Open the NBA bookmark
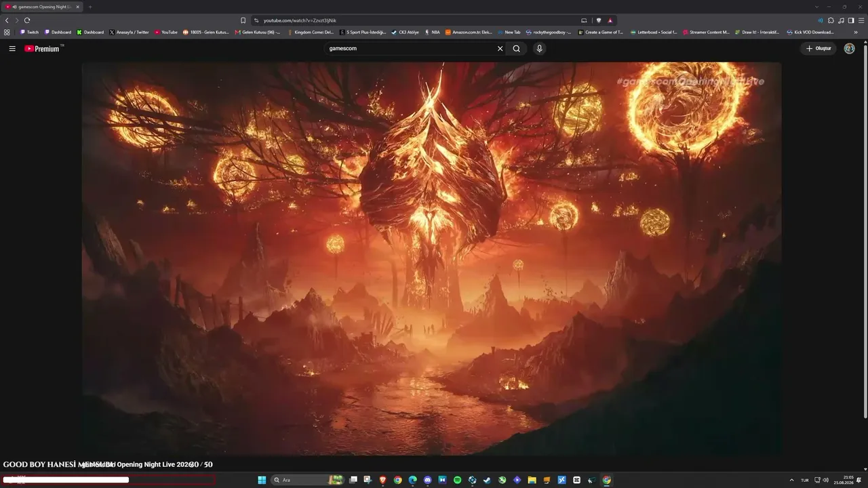868x488 pixels. (x=432, y=32)
